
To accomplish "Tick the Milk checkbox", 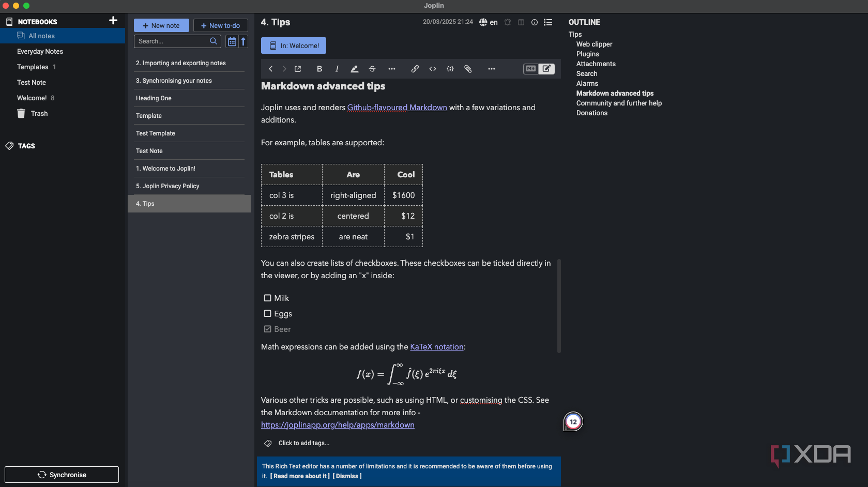I will pyautogui.click(x=267, y=298).
